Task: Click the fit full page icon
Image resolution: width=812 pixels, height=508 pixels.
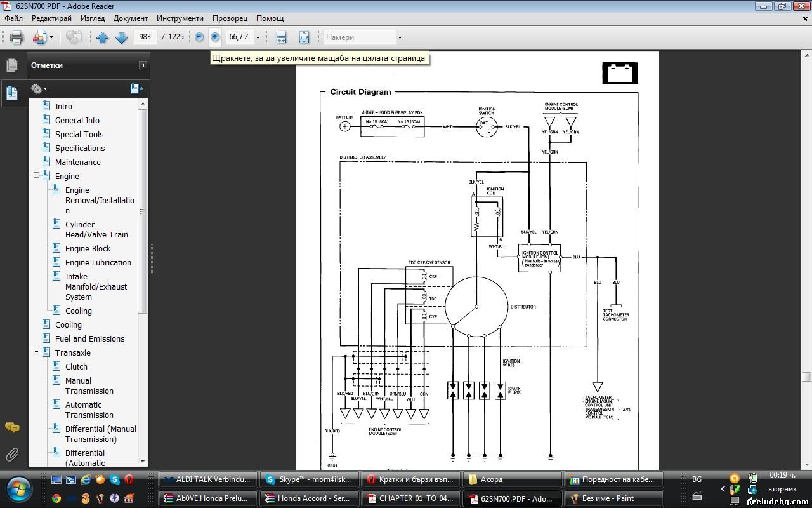Action: pyautogui.click(x=304, y=37)
